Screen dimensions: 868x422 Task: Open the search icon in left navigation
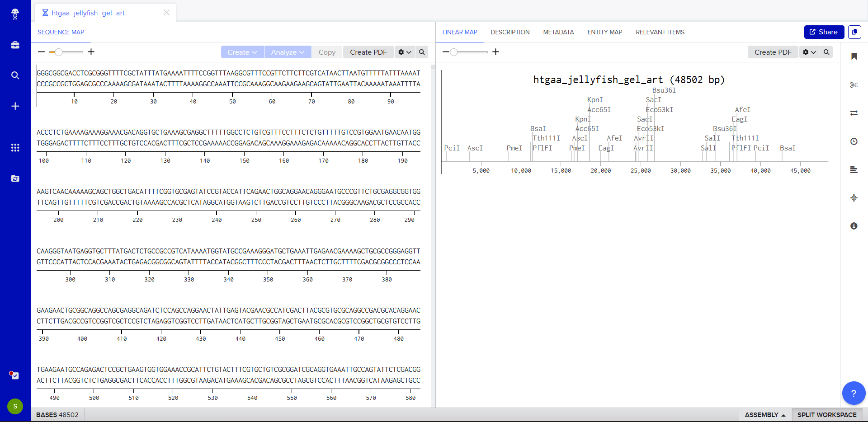[15, 75]
